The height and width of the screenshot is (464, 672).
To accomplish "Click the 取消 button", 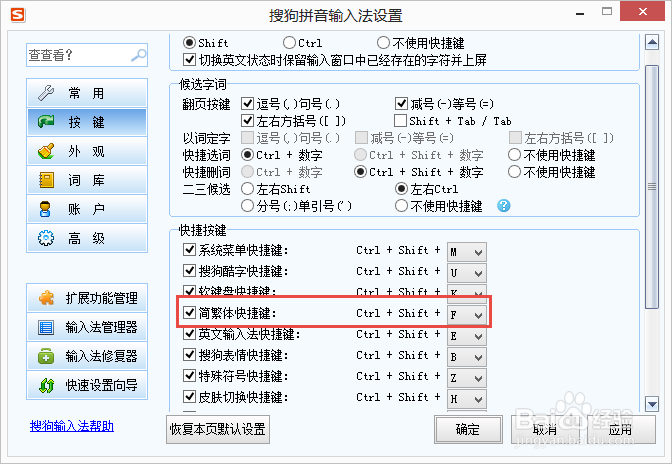I will [545, 429].
